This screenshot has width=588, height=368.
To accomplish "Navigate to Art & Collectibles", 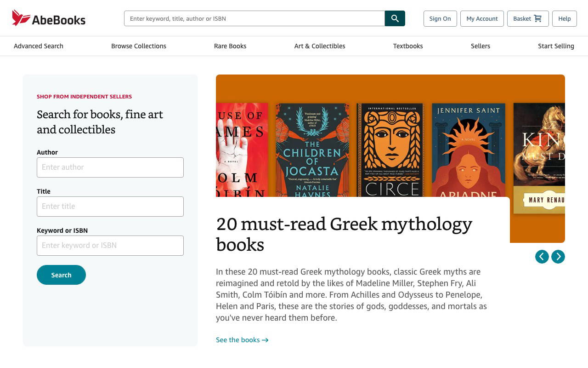I will pos(320,46).
